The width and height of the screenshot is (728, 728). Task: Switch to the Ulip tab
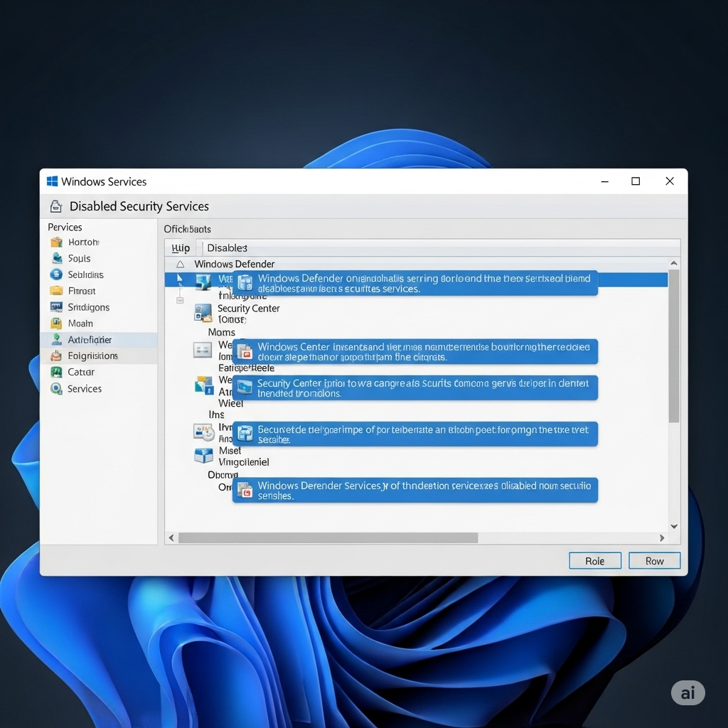pos(181,248)
